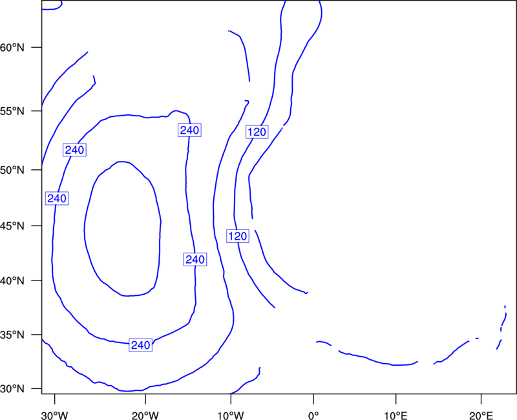
Task: Click the 10°W longitude axis label
Action: click(231, 415)
